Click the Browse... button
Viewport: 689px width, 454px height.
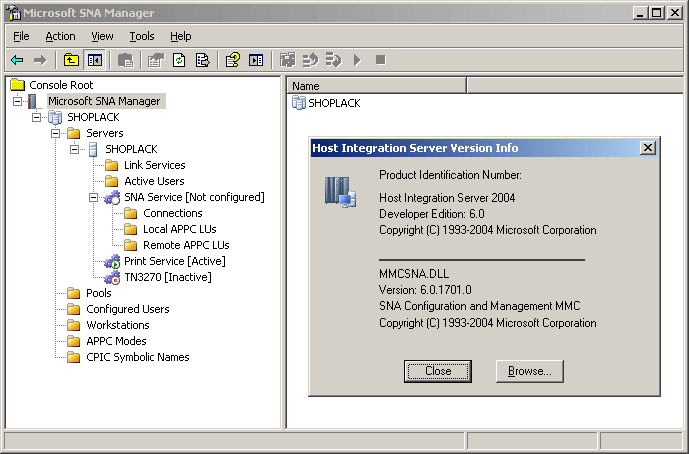click(x=529, y=371)
